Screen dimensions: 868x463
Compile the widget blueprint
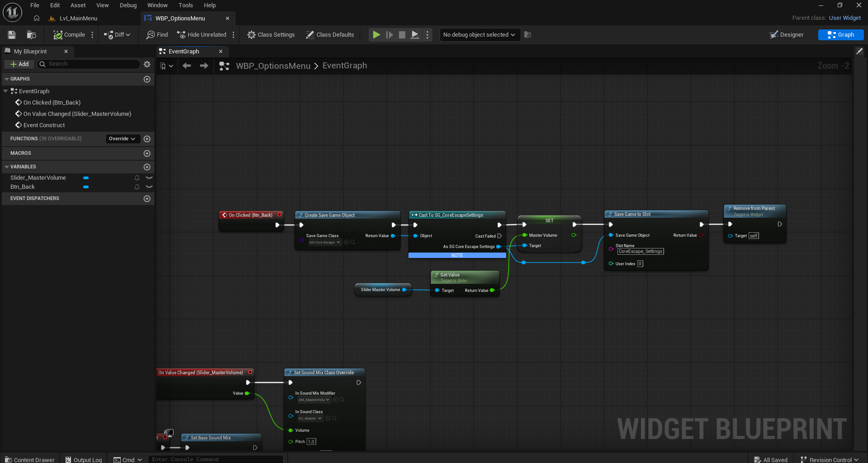pos(69,35)
